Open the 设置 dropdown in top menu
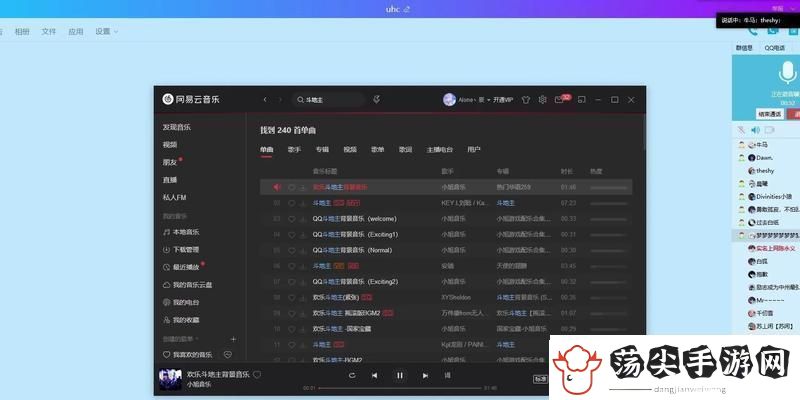 (x=106, y=32)
